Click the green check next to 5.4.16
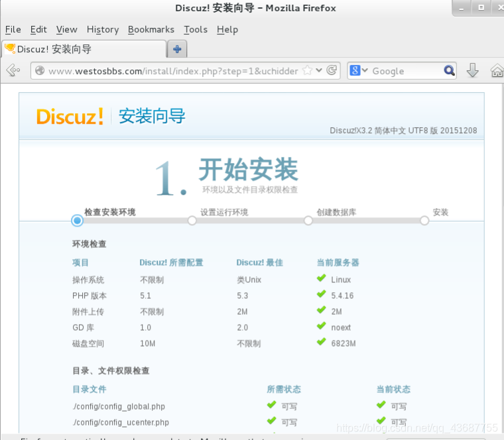Image resolution: width=504 pixels, height=440 pixels. tap(321, 294)
